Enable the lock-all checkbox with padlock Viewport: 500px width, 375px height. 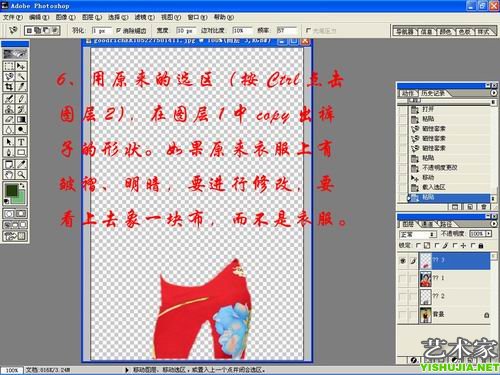coord(473,246)
